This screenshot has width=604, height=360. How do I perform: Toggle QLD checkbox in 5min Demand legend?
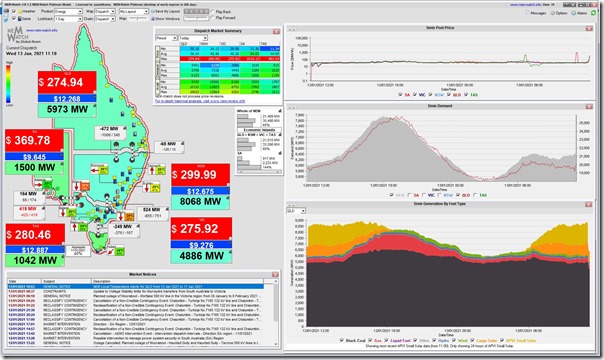(x=458, y=195)
